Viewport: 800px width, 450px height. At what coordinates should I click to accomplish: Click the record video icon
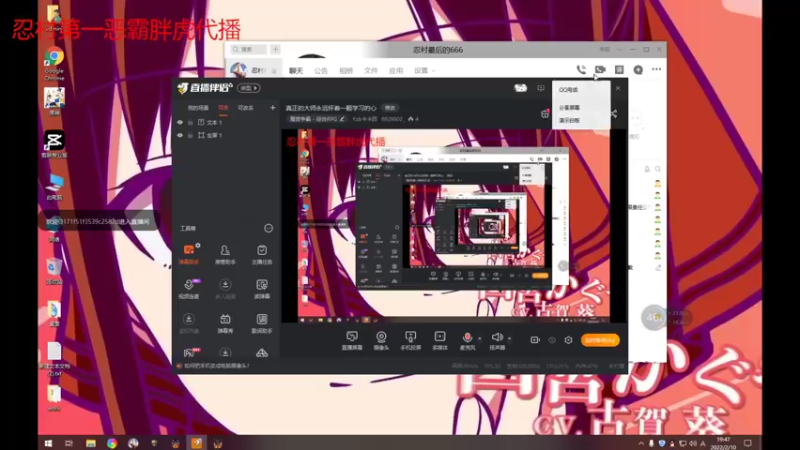tap(535, 340)
